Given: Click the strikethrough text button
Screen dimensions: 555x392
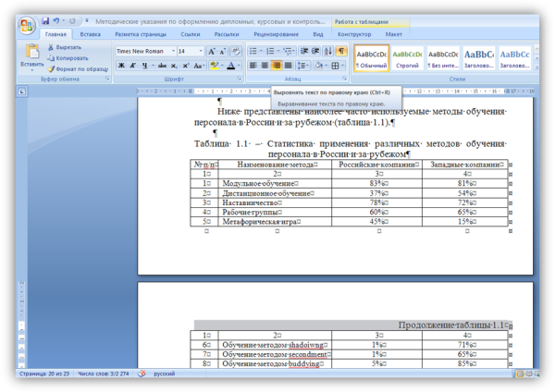Looking at the screenshot, I should point(160,66).
